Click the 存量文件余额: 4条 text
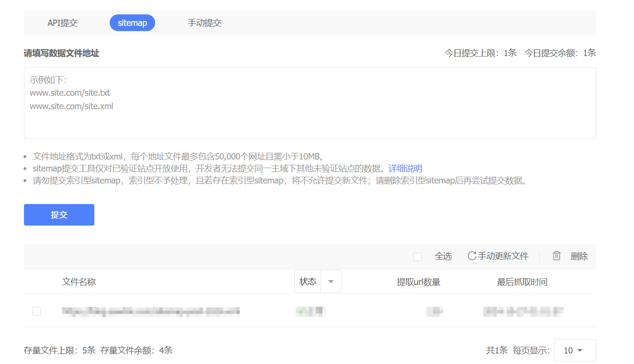The height and width of the screenshot is (364, 634). [136, 350]
